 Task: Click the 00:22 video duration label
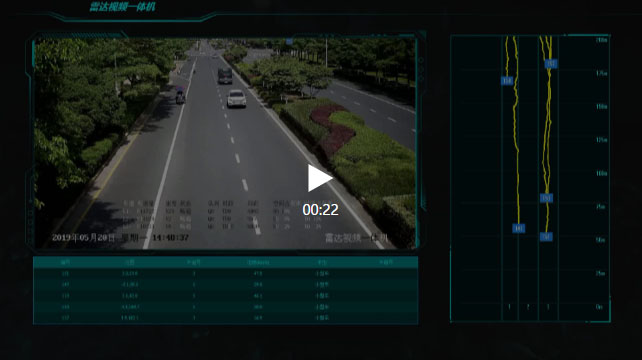[x=320, y=210]
